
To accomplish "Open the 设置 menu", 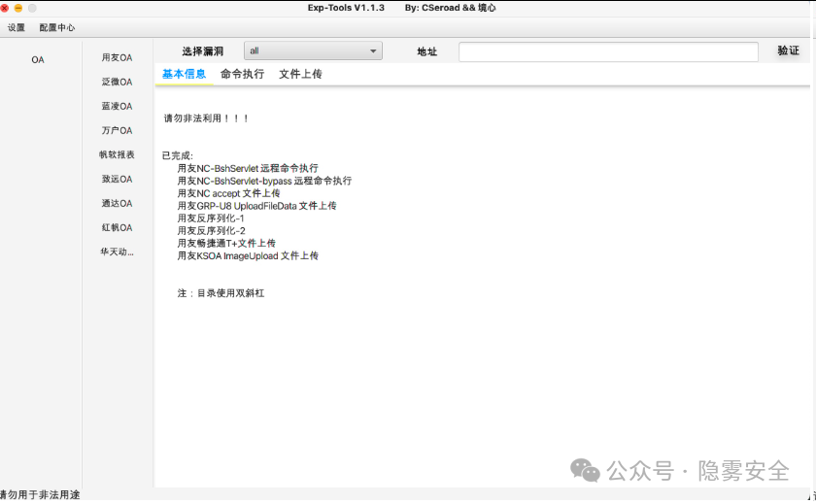I will click(17, 27).
